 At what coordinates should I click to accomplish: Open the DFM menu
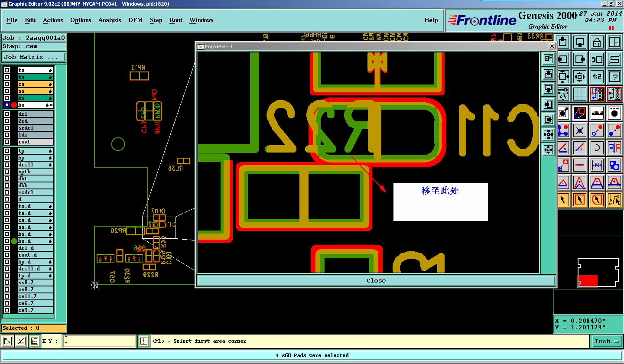click(x=136, y=20)
